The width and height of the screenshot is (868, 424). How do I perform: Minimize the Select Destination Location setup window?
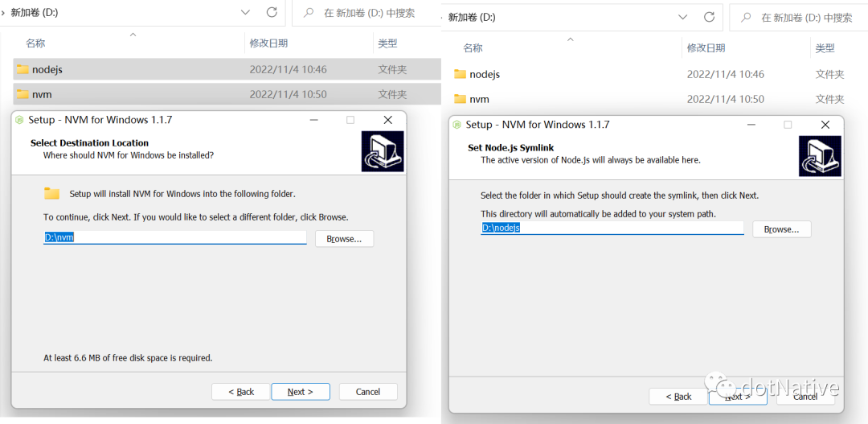[314, 120]
